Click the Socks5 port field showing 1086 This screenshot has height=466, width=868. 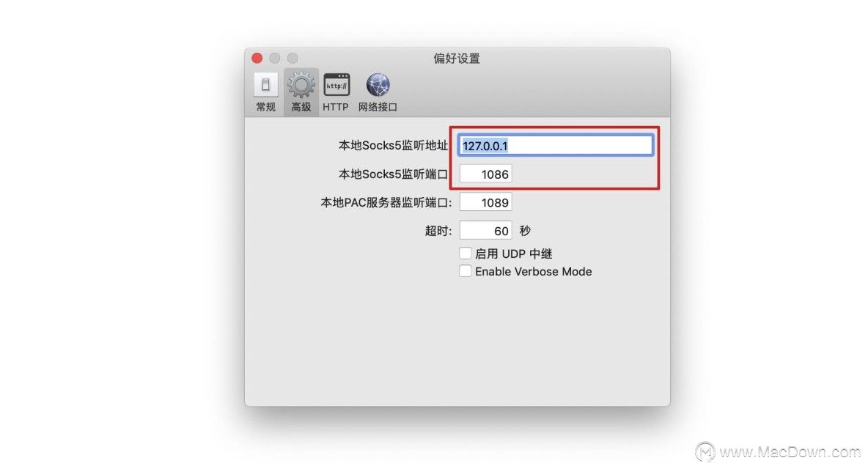[485, 174]
